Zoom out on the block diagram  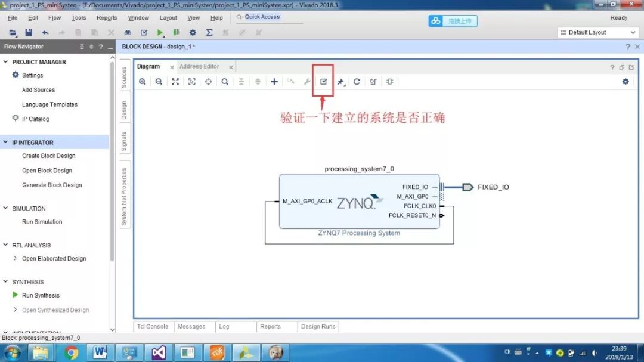click(x=159, y=81)
